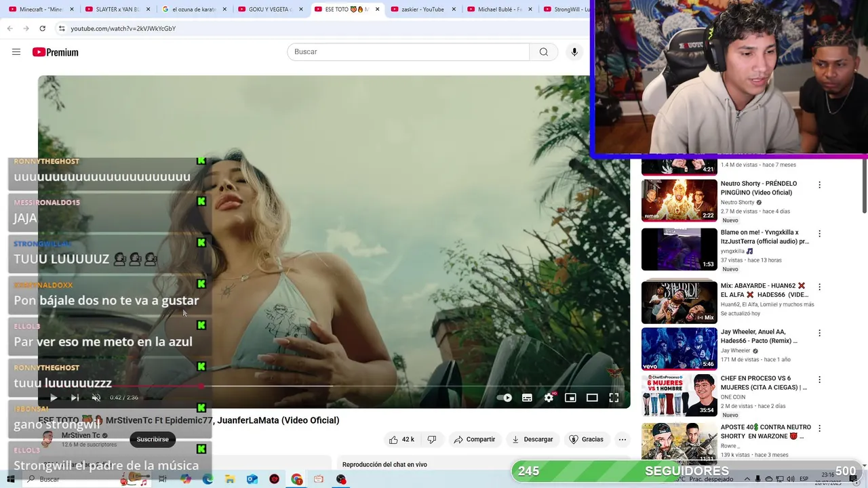Click the Reproducción del chat en vivo heading

pos(384,465)
